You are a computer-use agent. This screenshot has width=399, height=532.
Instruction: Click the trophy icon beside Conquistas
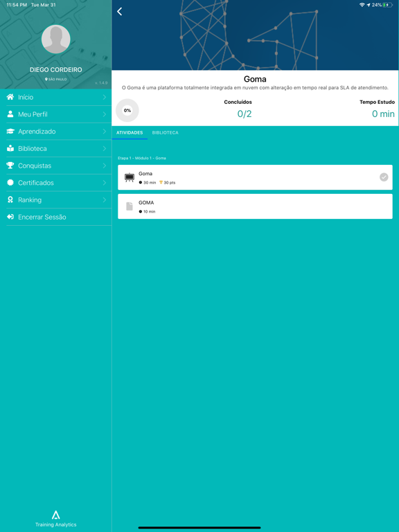10,166
